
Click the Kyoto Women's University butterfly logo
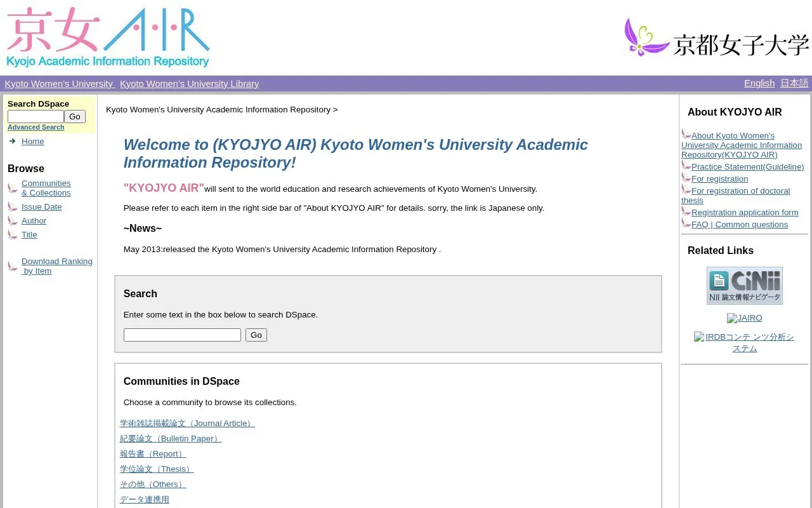coord(717,37)
